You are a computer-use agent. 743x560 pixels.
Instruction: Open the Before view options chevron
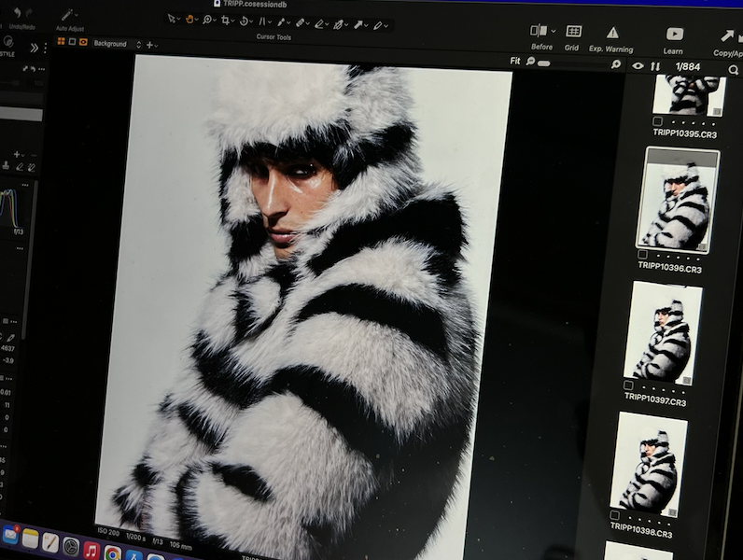553,32
